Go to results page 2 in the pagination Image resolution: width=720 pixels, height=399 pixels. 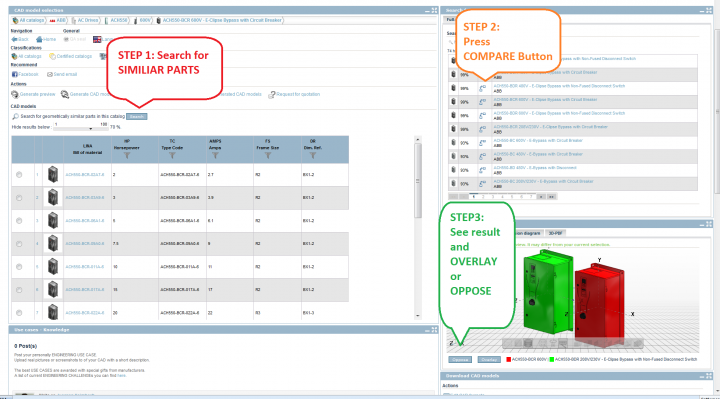click(483, 197)
